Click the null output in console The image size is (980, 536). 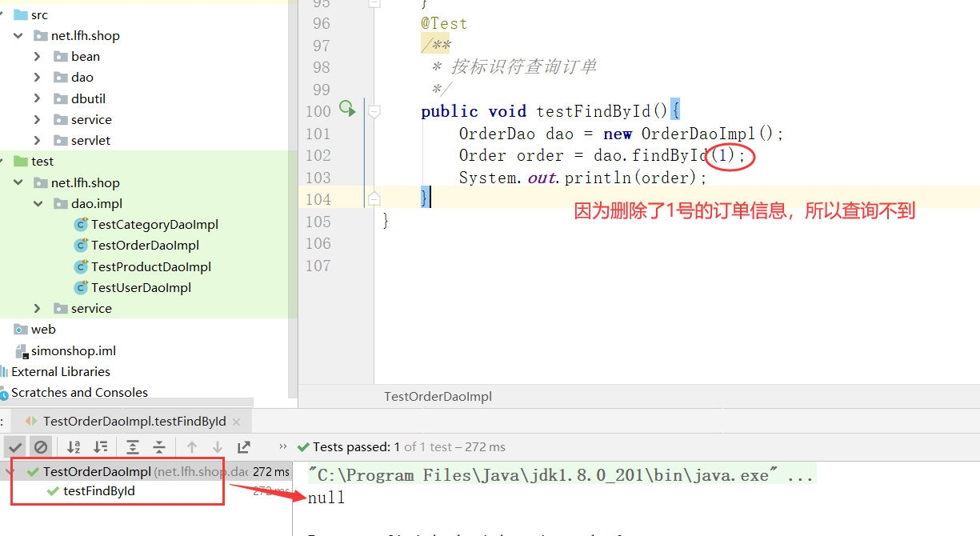coord(326,498)
